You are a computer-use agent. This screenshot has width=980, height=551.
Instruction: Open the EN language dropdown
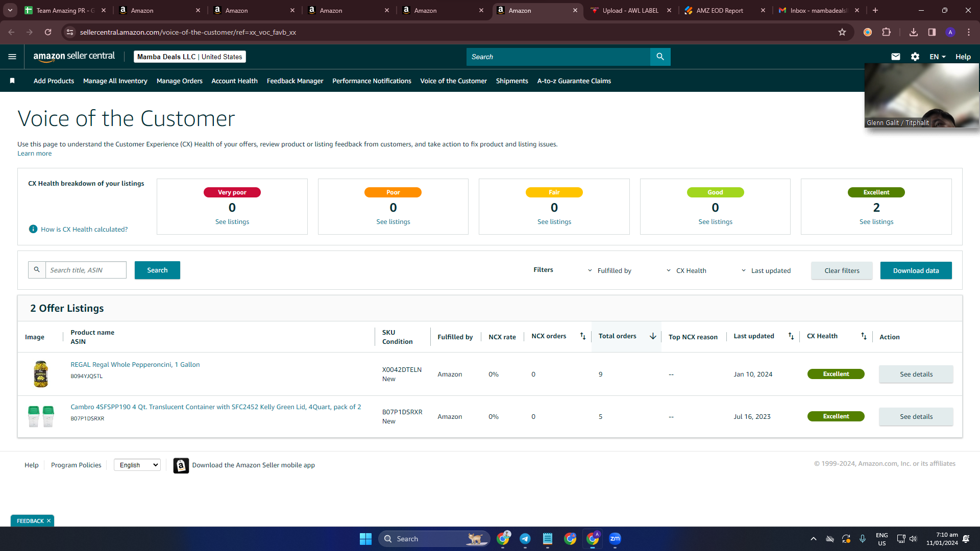[938, 57]
